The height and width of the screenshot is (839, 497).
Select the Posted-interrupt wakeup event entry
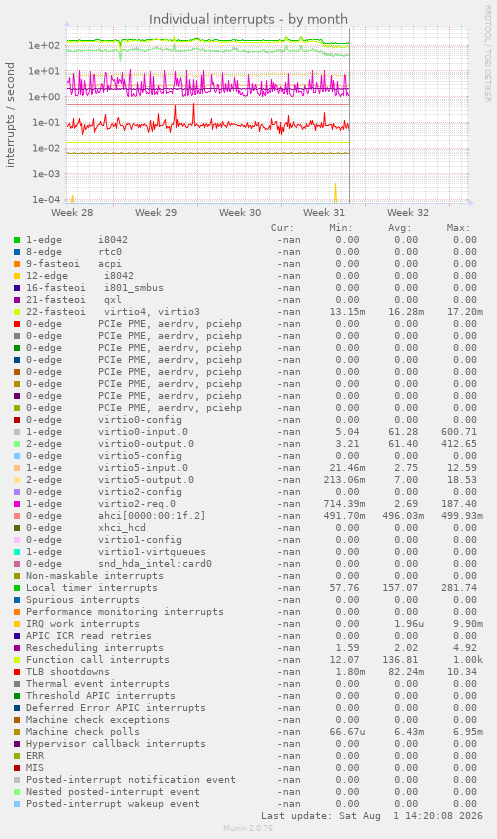point(113,804)
